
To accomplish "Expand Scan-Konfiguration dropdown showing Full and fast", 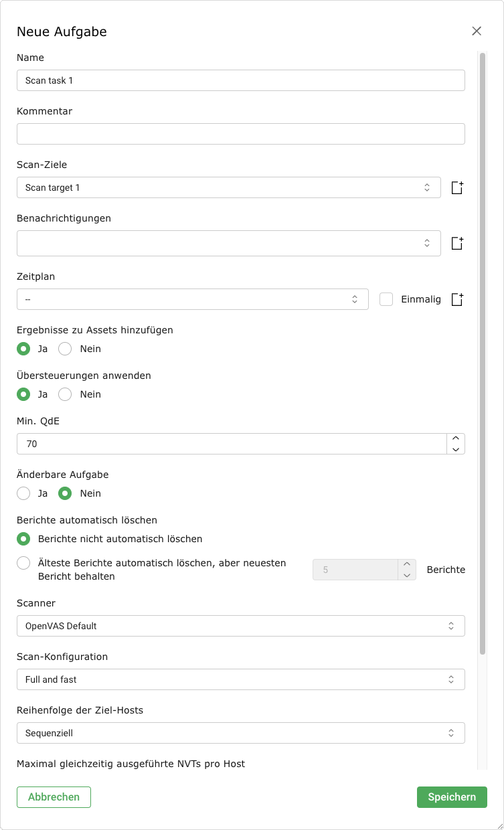I will pyautogui.click(x=240, y=679).
